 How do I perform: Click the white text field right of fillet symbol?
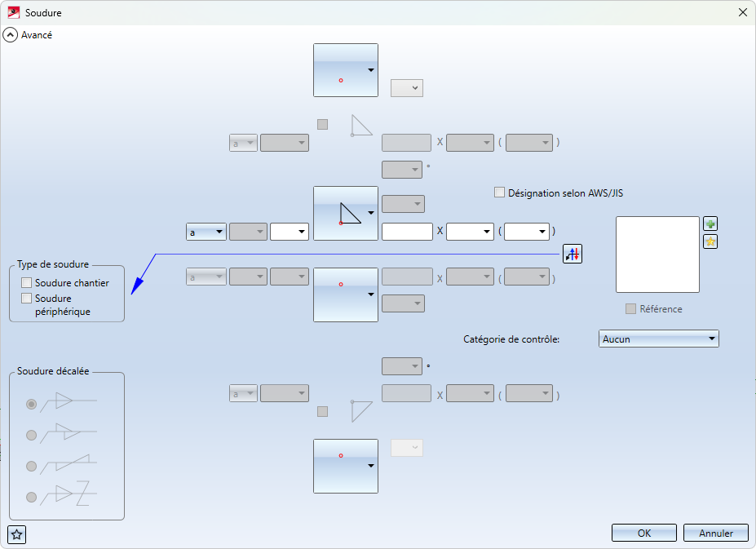(408, 232)
